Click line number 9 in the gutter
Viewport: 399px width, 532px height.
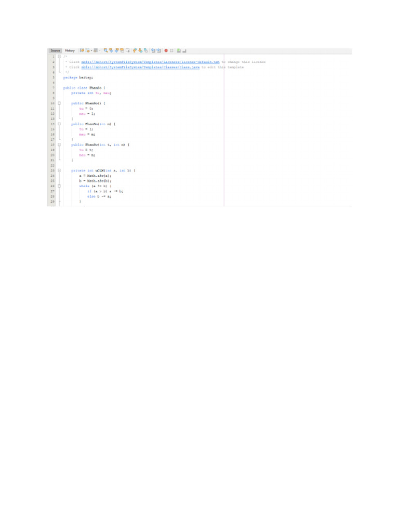tap(53, 98)
